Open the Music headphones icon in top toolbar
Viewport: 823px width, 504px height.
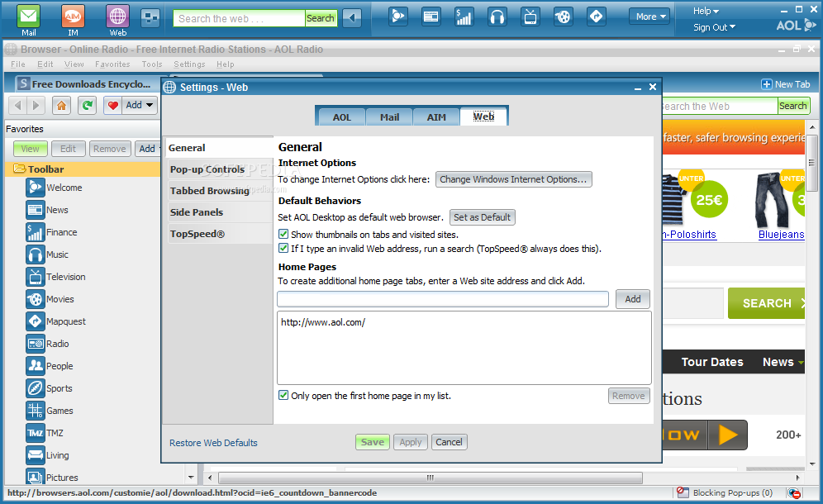[497, 17]
